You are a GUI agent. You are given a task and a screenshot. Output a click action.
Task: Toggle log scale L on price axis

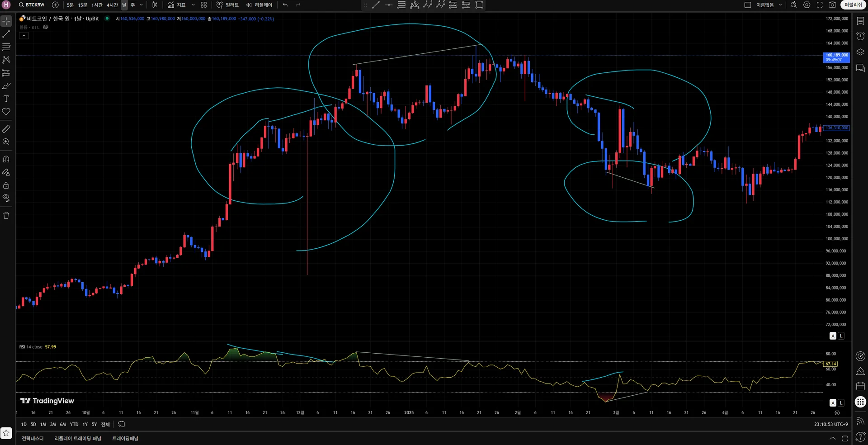click(x=841, y=336)
